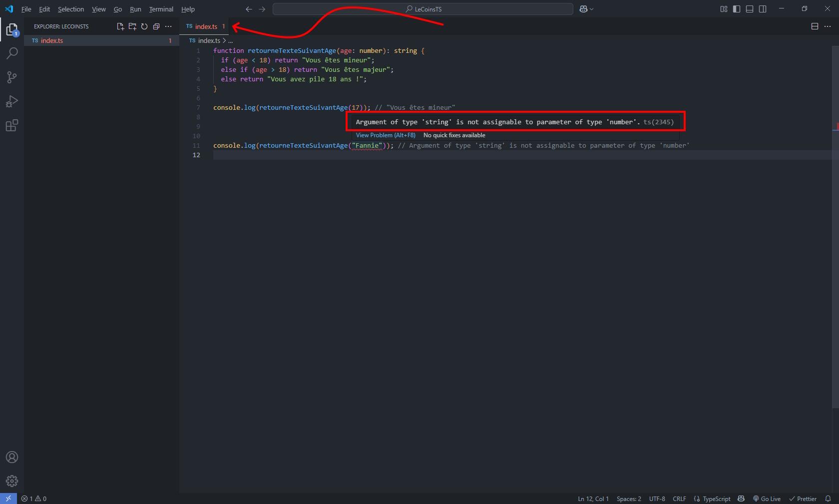Expand the breadcrumb ellipsis symbol
Viewport: 839px width, 504px height.
[230, 40]
